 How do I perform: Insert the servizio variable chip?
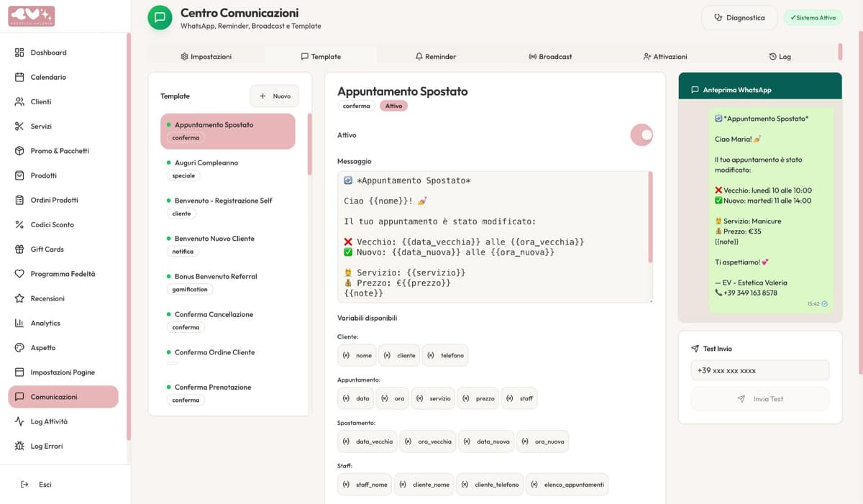[433, 398]
